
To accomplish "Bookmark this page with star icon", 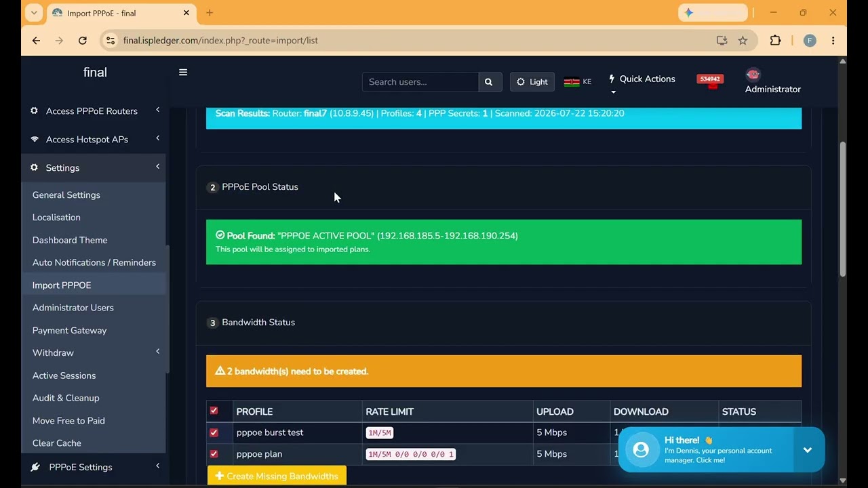I will click(743, 41).
